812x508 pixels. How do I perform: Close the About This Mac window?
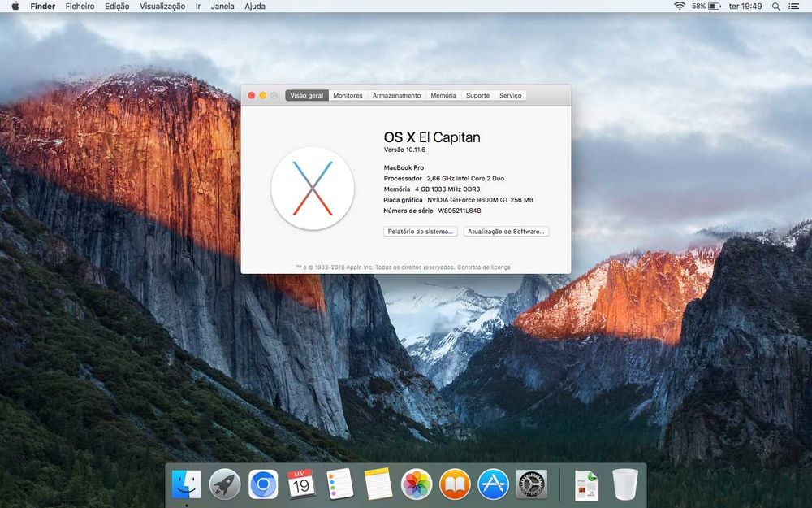click(x=252, y=95)
